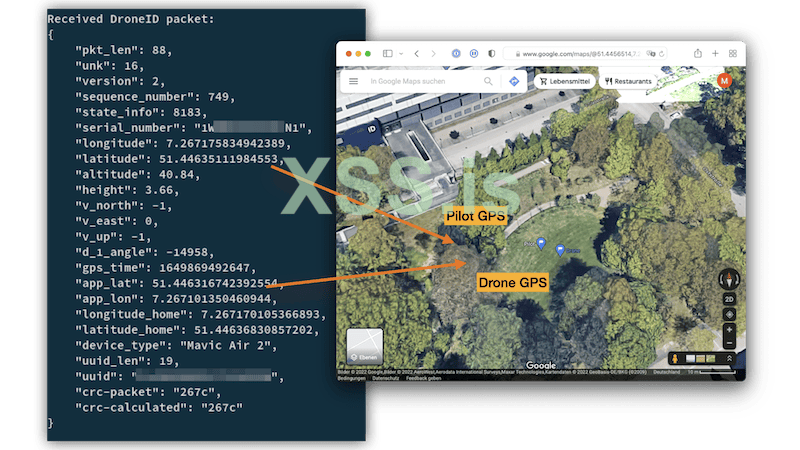Select the Restaurants category chip
Viewport: 800px width, 450px height.
tap(628, 81)
